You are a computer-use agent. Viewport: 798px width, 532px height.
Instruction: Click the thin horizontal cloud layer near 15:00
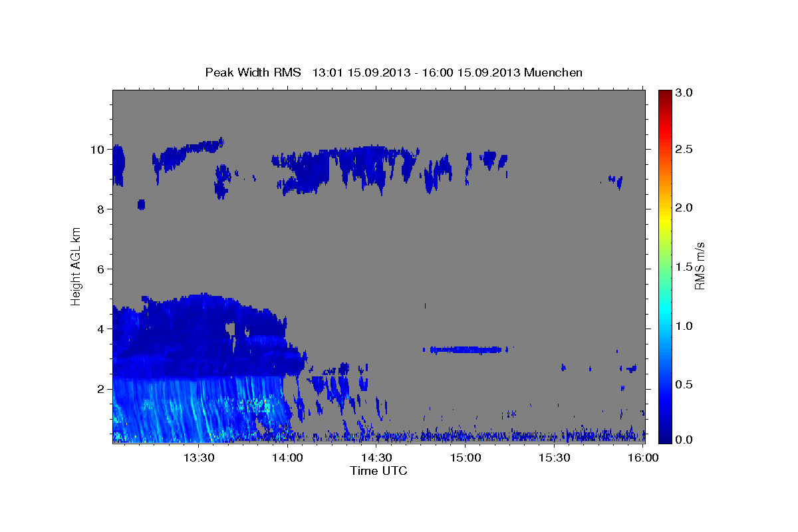465,349
